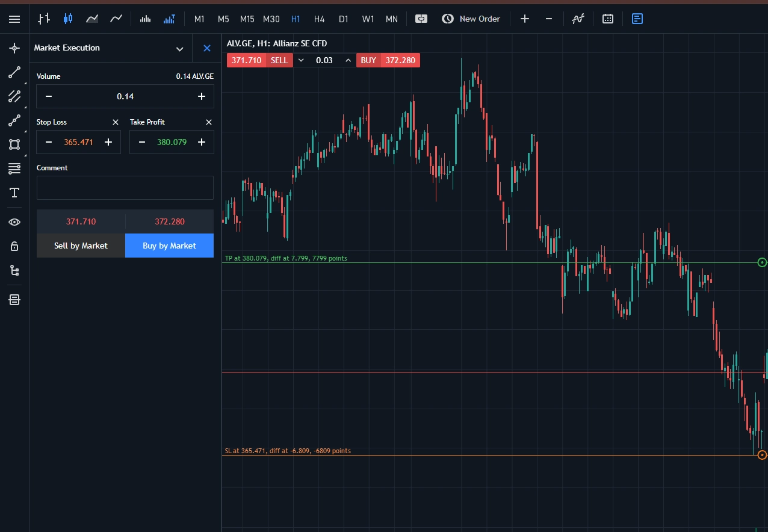Screen dimensions: 768x532
Task: Open the economic calendar icon
Action: (608, 19)
